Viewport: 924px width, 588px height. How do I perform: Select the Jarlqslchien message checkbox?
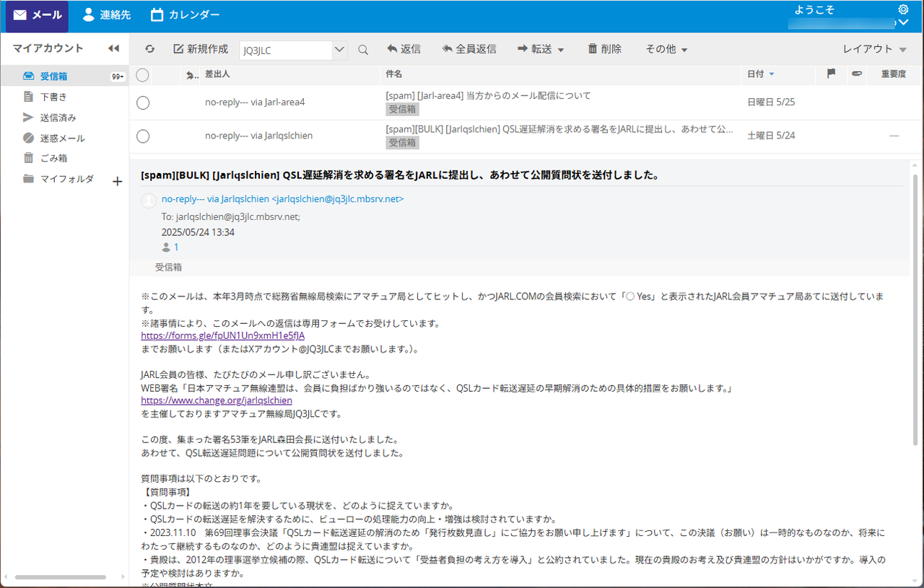point(143,136)
